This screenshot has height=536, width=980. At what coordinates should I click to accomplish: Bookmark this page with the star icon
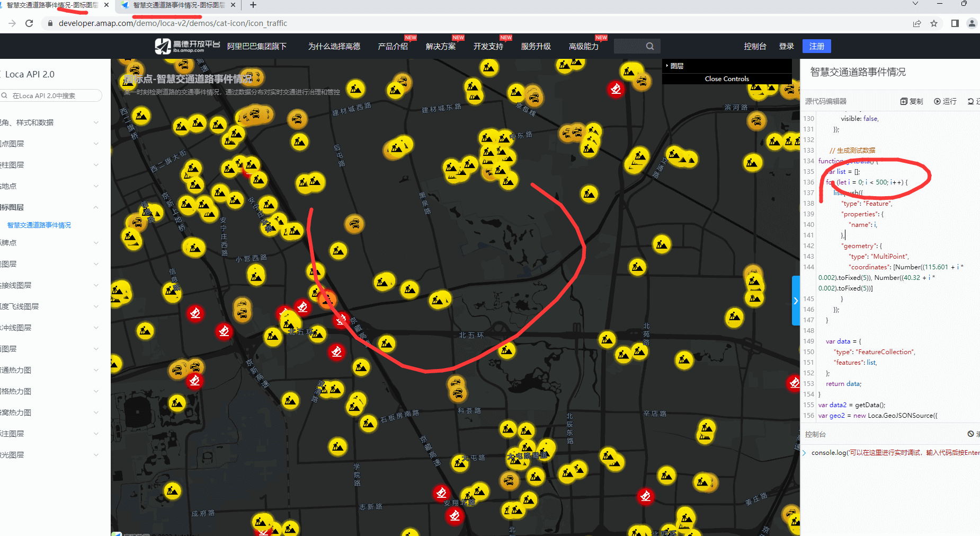934,23
